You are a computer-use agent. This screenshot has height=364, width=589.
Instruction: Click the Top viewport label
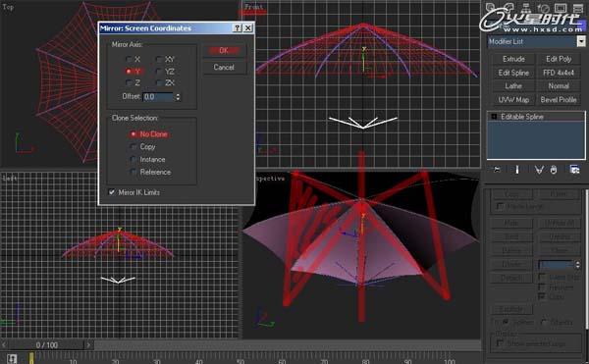[x=8, y=7]
